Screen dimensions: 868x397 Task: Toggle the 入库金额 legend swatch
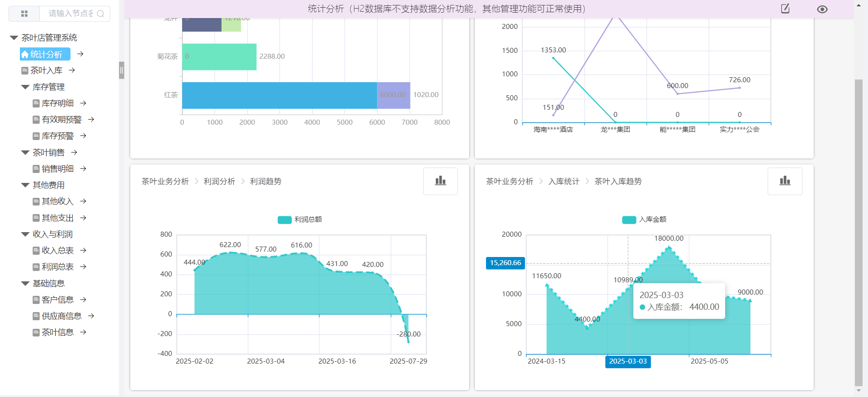629,220
